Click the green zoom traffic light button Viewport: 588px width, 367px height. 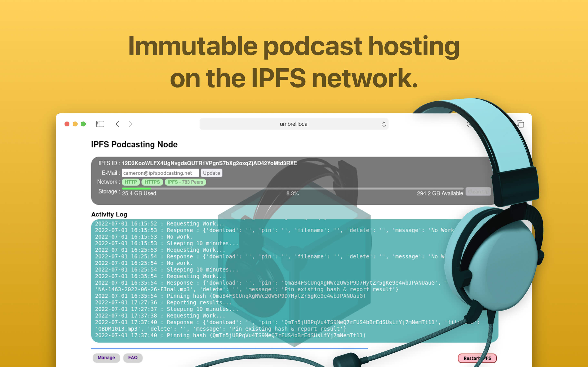tap(83, 124)
